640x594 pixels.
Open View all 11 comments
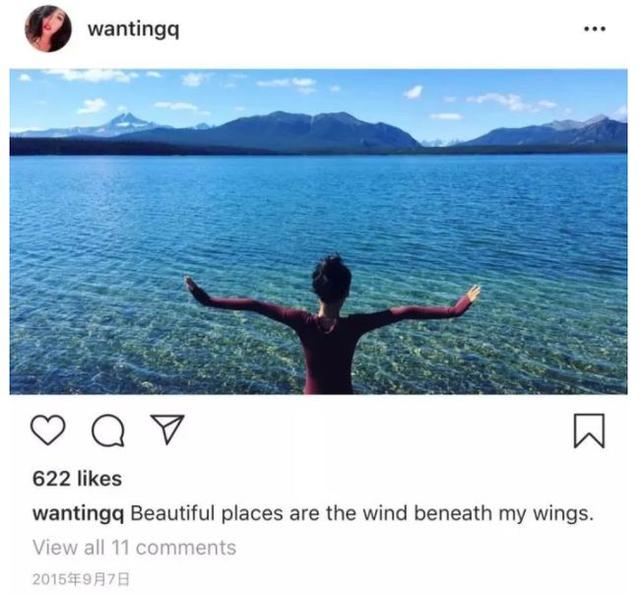pos(134,547)
